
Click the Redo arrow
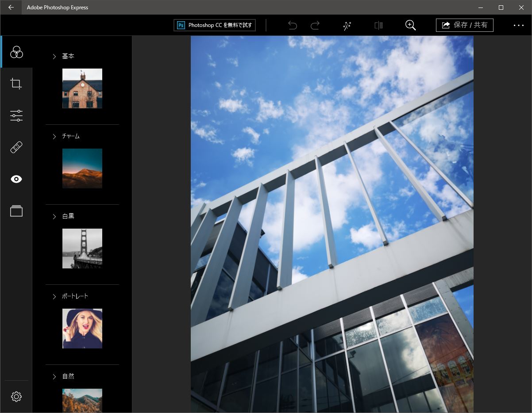315,25
